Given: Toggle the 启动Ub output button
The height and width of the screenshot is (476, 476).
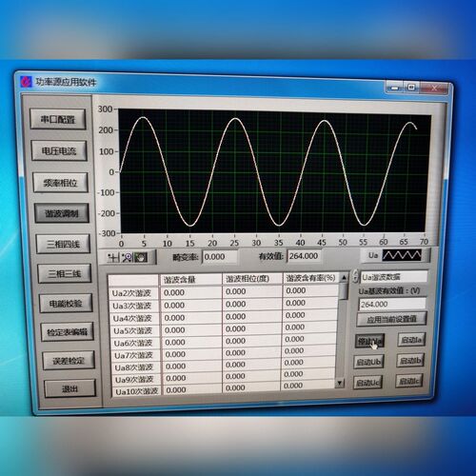Looking at the screenshot, I should pyautogui.click(x=368, y=362).
